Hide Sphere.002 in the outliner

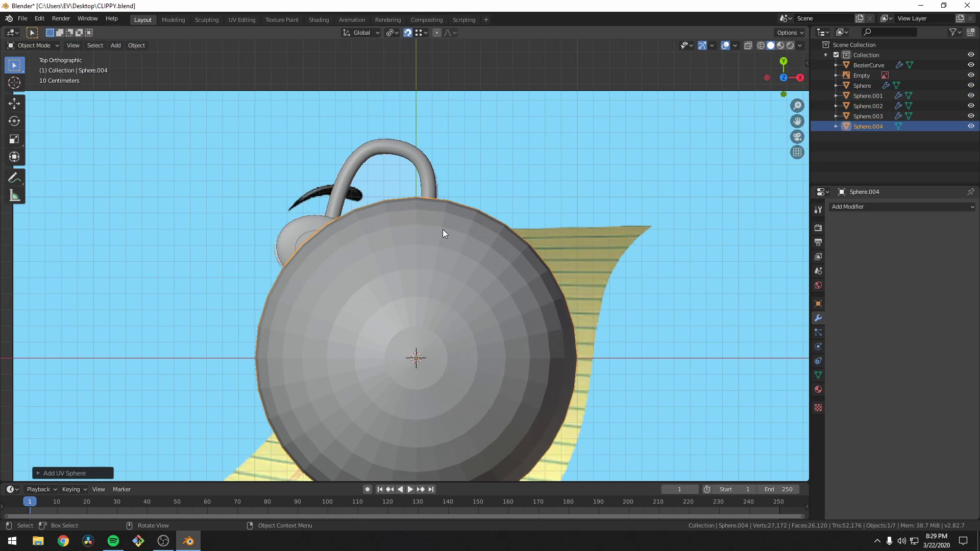click(971, 106)
